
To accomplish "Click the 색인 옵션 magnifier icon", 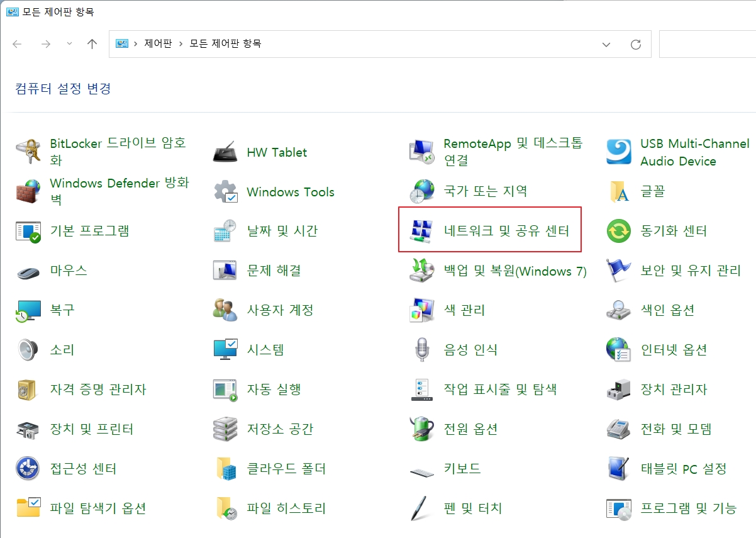I will pos(619,310).
